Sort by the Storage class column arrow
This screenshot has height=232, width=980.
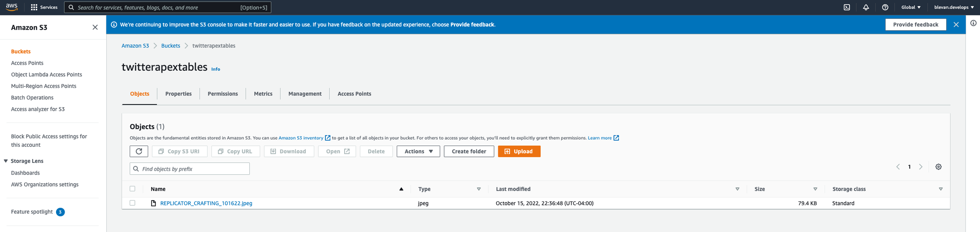(941, 189)
